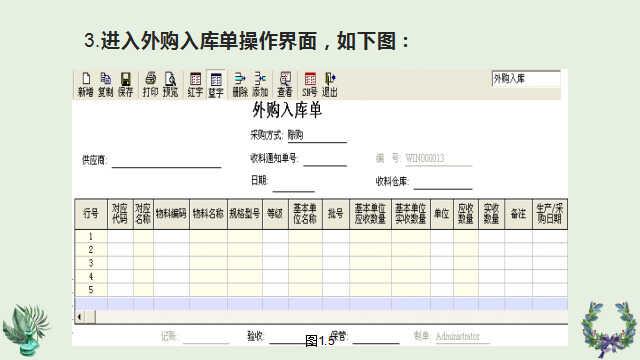The width and height of the screenshot is (640, 360).
Task: Click the 实收数量 cell in row 3
Action: point(491,263)
